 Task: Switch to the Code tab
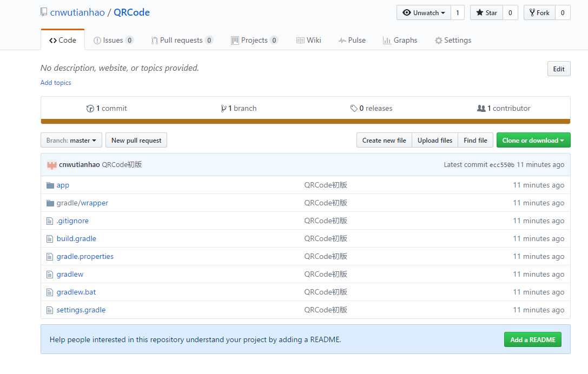(63, 40)
